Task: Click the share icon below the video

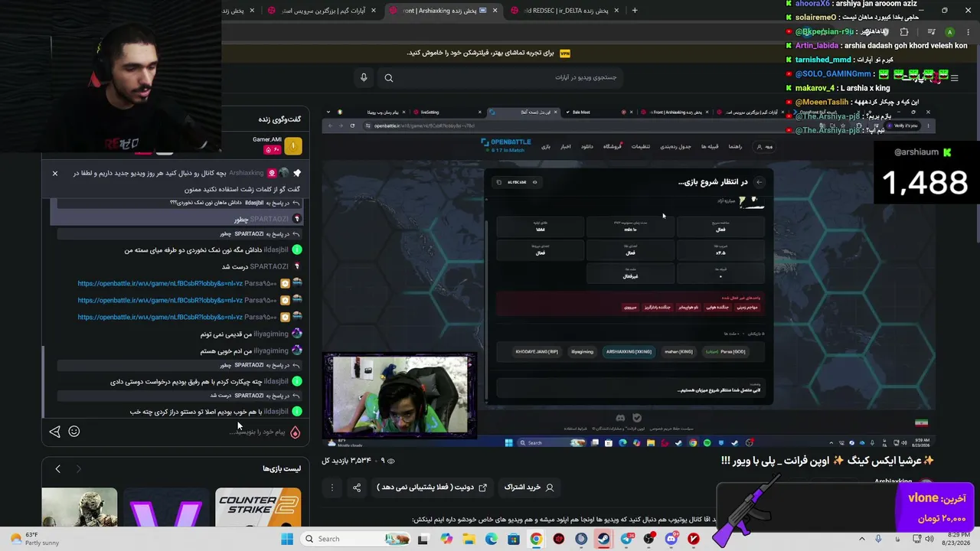Action: (x=357, y=487)
